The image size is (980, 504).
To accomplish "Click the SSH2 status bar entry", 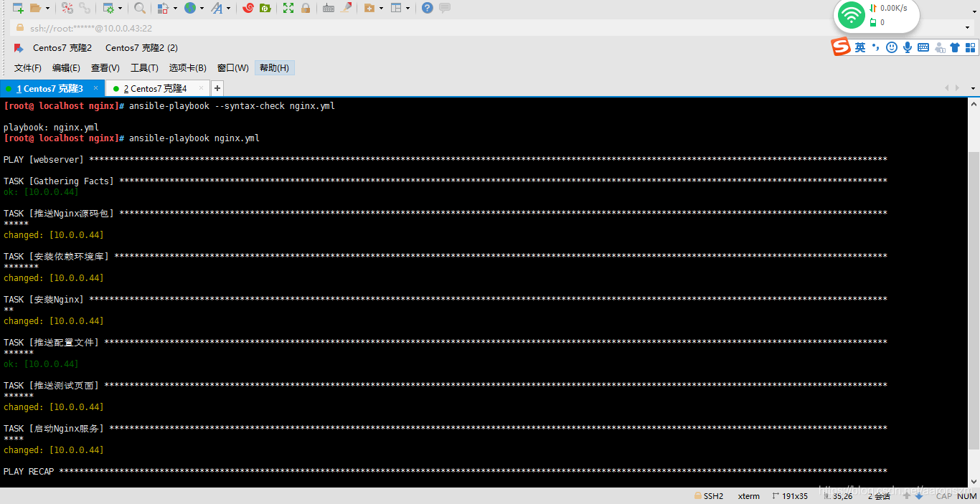I will click(709, 496).
